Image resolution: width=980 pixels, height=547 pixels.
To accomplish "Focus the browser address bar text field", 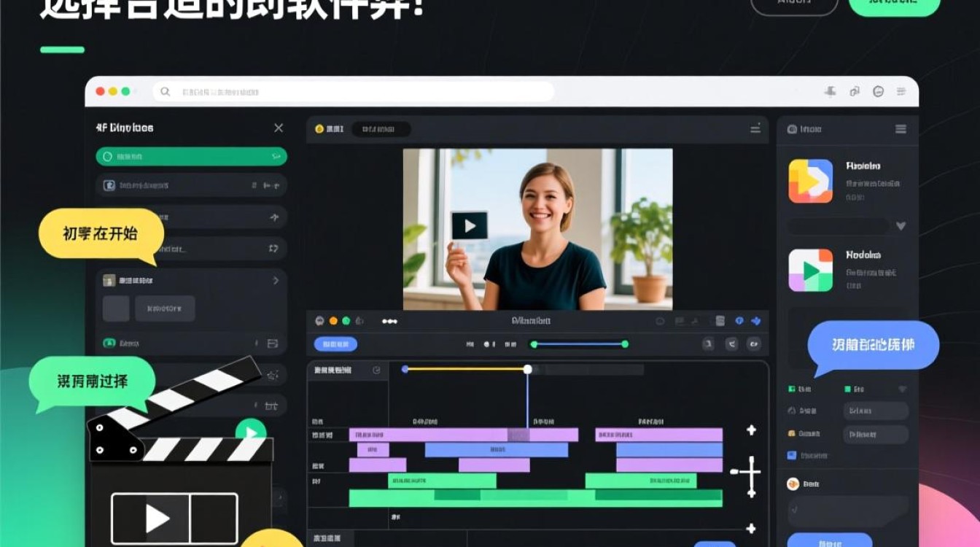I will [353, 92].
